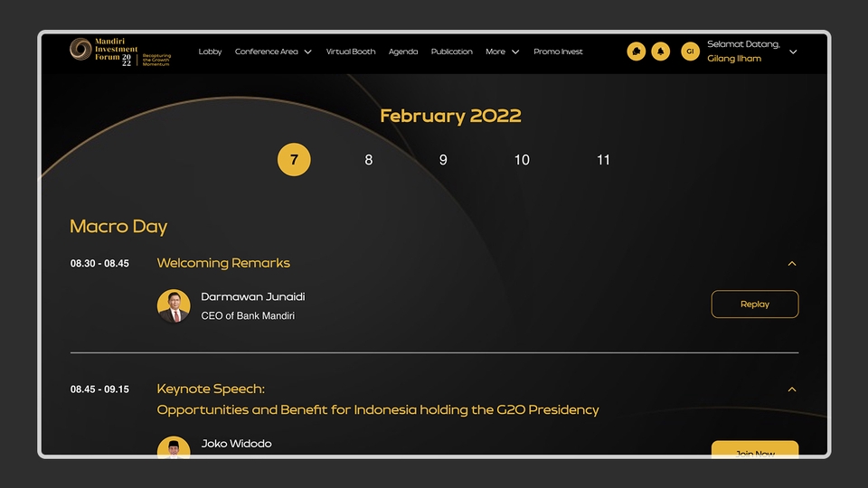868x488 pixels.
Task: Open the Virtual Booth menu item
Action: (x=351, y=52)
